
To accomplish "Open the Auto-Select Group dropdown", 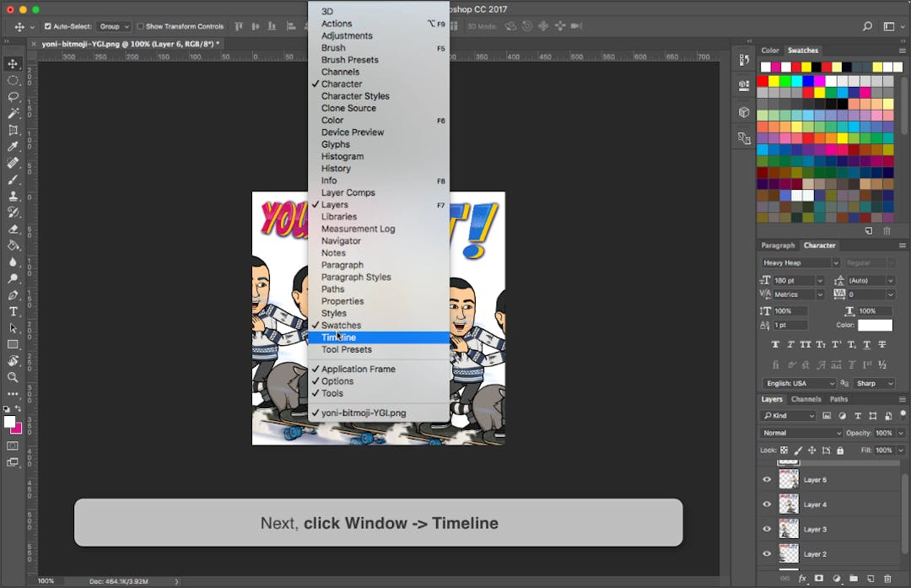I will [x=112, y=26].
